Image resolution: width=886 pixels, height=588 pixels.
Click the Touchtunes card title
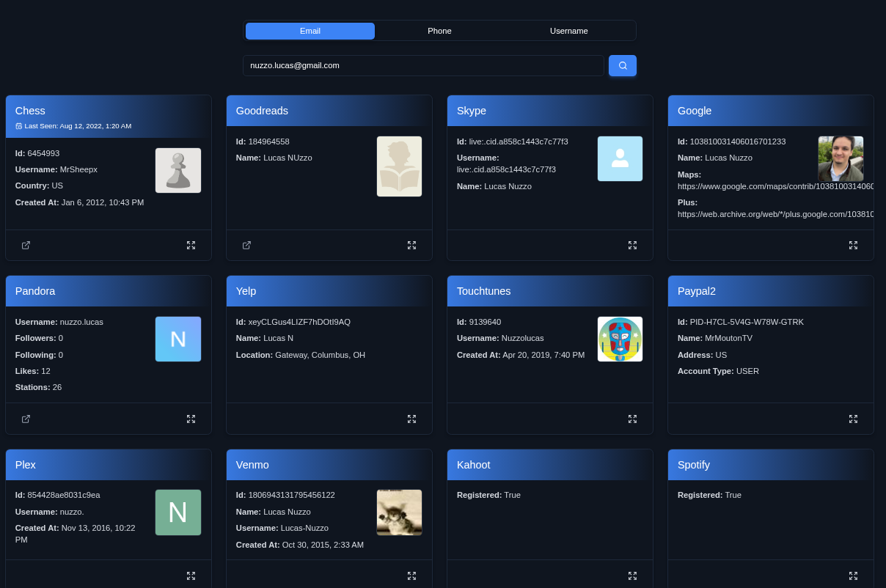(484, 291)
